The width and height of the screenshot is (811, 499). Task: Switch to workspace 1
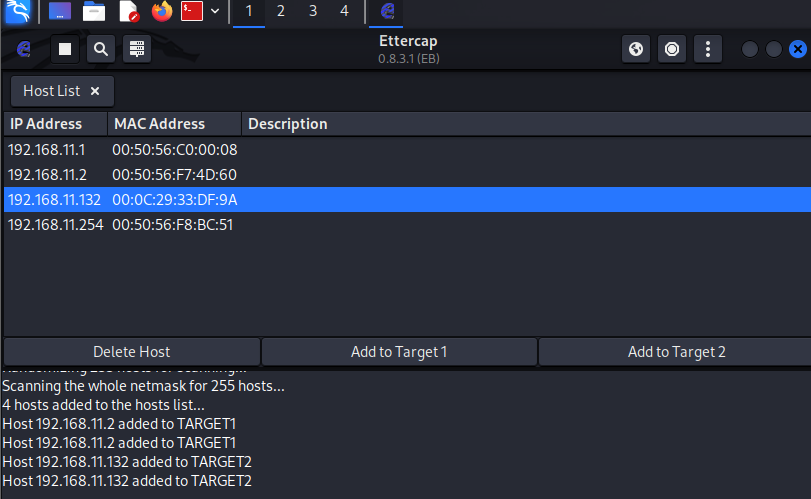pos(249,11)
